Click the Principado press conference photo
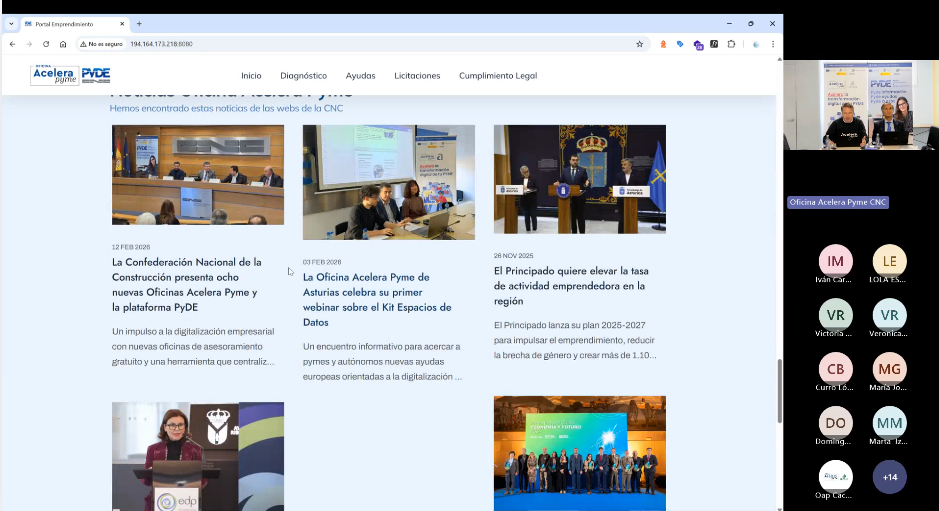The height and width of the screenshot is (511, 939). coord(579,179)
